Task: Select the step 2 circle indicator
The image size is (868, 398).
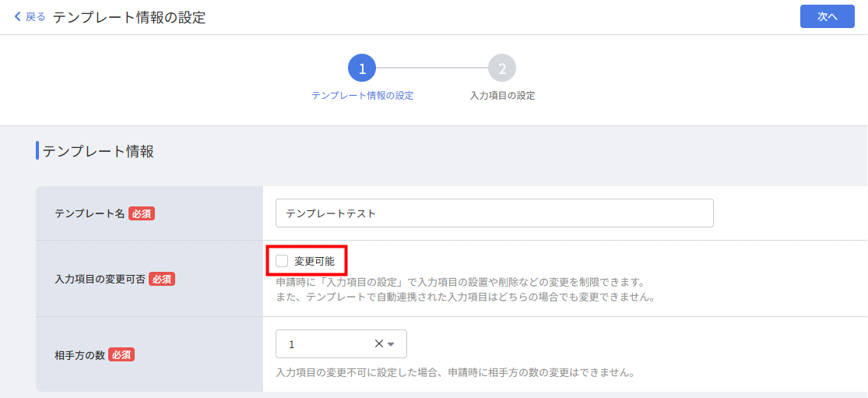Action: click(x=502, y=69)
